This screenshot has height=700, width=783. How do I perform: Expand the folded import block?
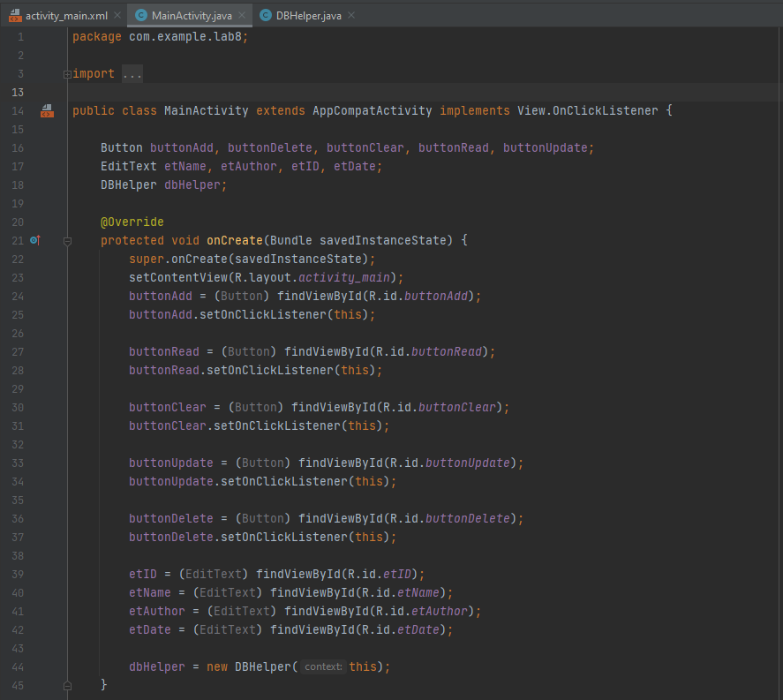click(67, 74)
